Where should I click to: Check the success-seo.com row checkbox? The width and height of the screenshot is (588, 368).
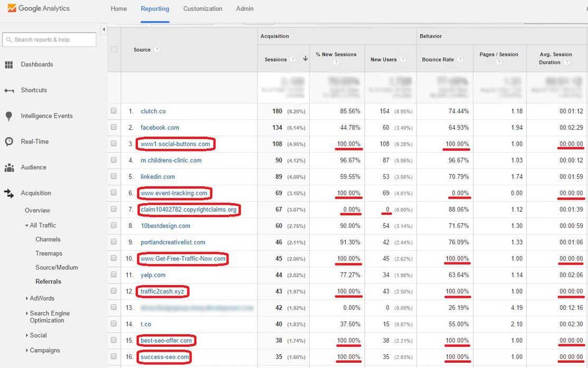coord(113,356)
